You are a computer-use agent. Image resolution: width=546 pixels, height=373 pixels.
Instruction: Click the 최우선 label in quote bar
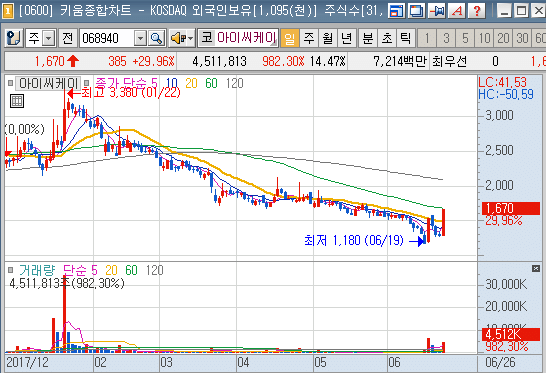(450, 62)
